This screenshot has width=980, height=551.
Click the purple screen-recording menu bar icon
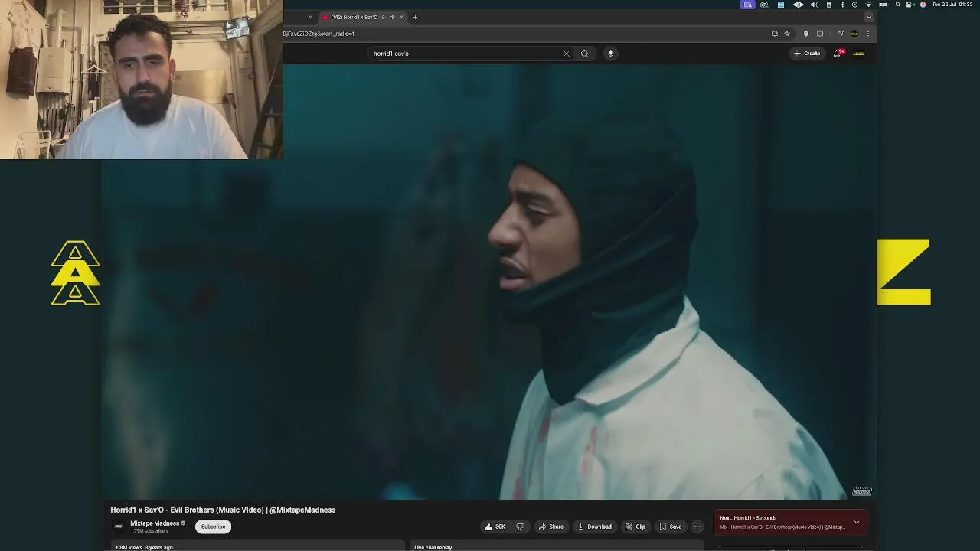tap(748, 5)
